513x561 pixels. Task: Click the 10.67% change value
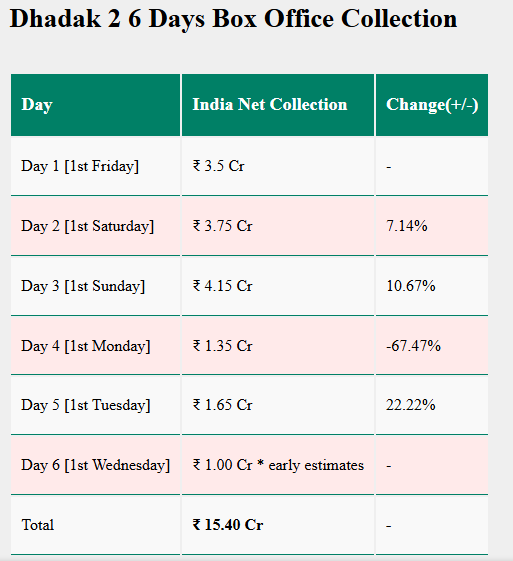pos(411,286)
